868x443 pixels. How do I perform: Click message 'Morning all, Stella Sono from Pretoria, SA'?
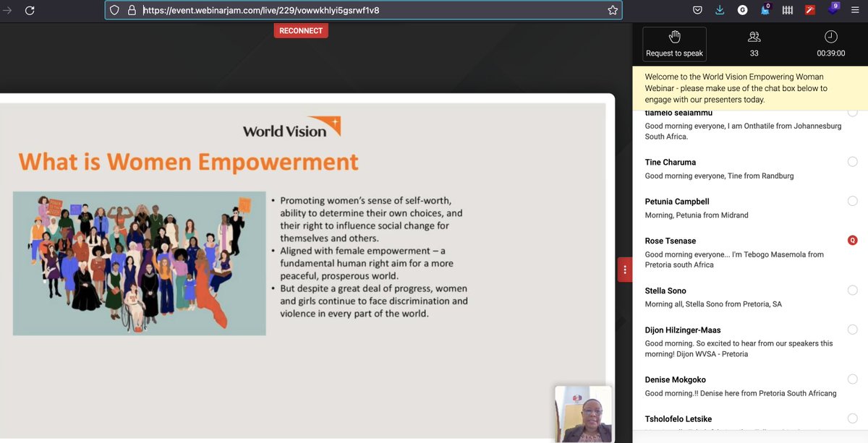point(713,304)
